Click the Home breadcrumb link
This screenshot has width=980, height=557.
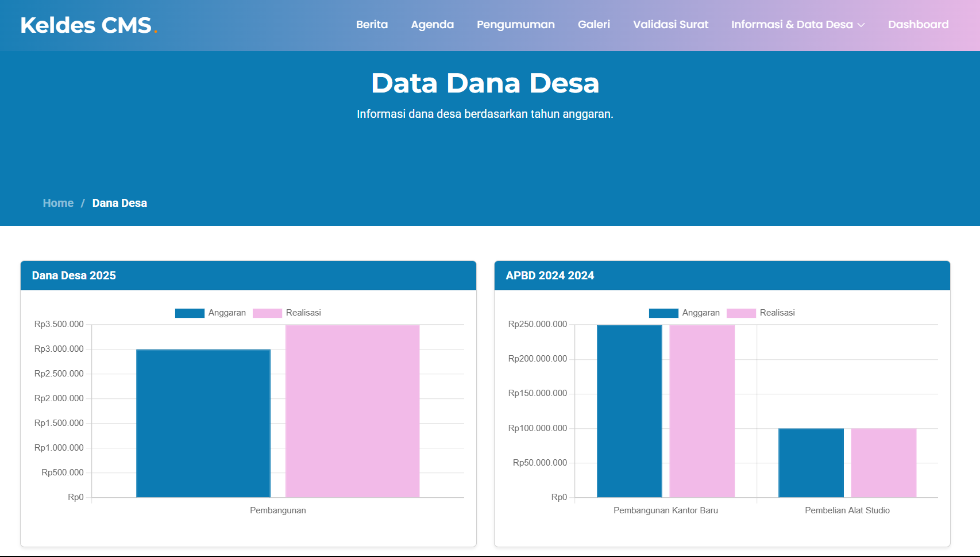pyautogui.click(x=58, y=203)
